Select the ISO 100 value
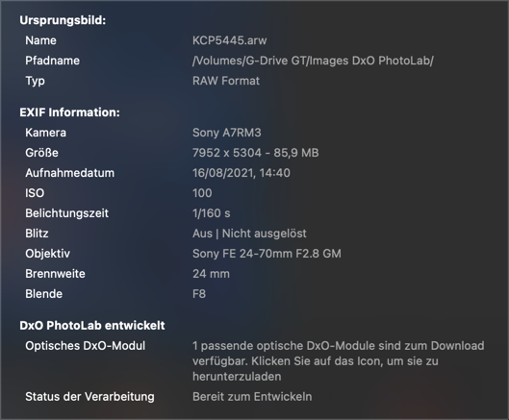This screenshot has height=420, width=509. pos(202,193)
